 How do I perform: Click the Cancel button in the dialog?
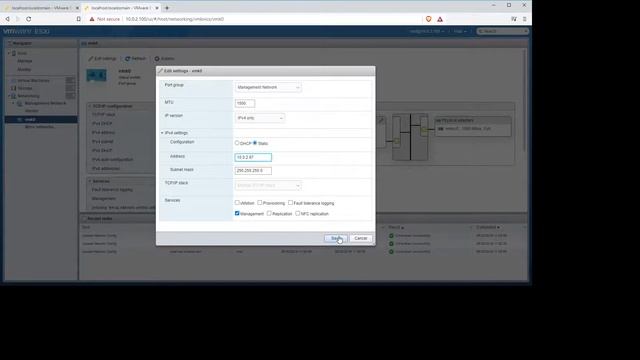(361, 238)
